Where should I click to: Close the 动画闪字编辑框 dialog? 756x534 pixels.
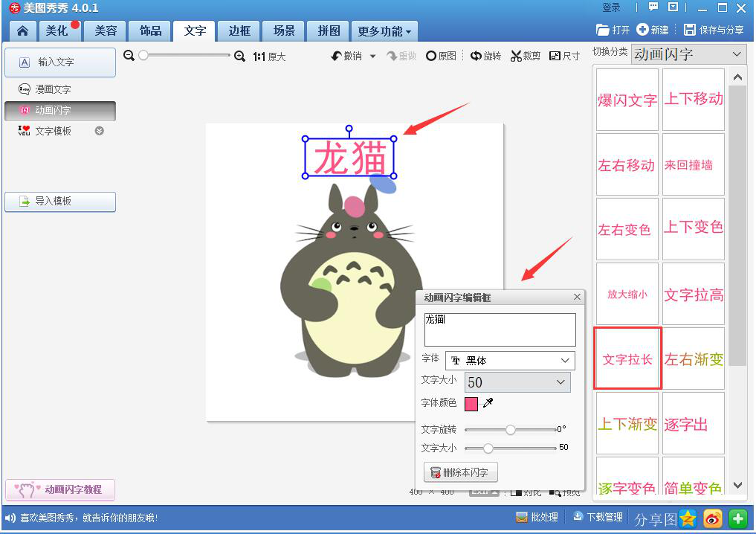click(577, 297)
